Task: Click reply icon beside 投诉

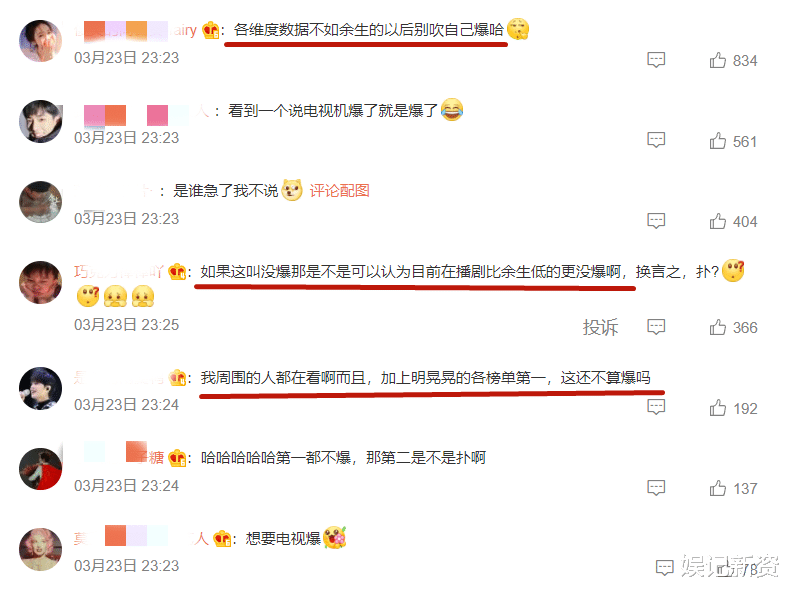Action: point(656,327)
